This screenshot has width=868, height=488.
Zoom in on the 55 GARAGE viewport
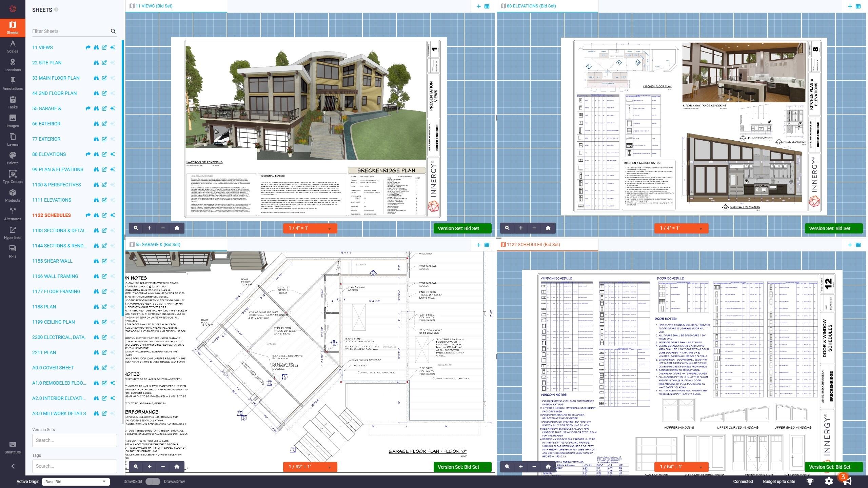point(150,467)
